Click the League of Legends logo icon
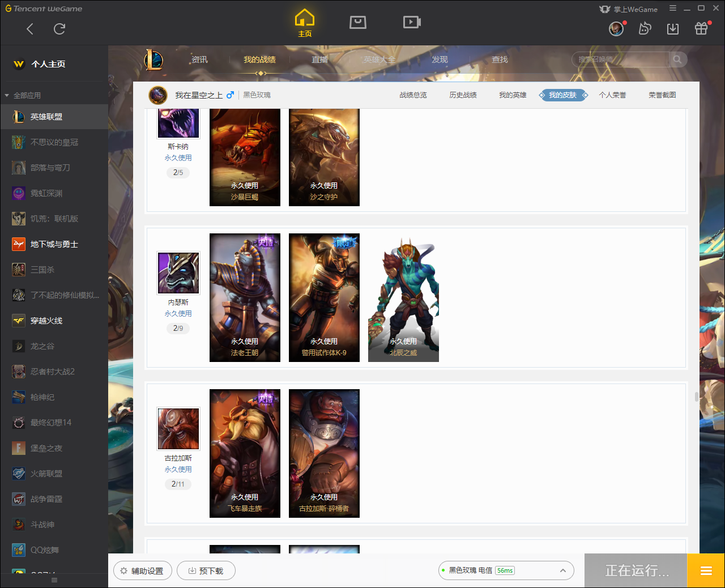This screenshot has width=725, height=588. point(153,60)
